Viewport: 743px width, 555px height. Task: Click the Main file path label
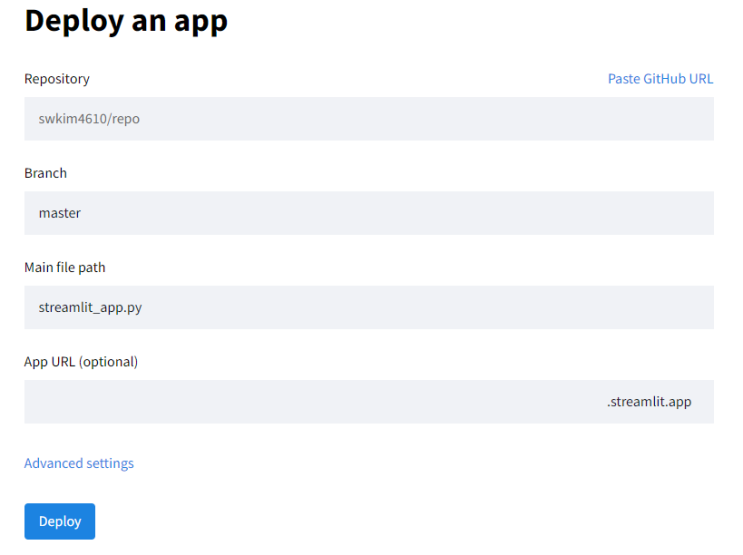65,267
